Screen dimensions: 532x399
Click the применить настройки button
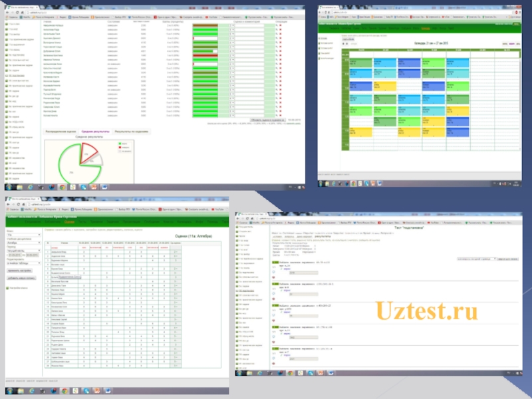20,271
